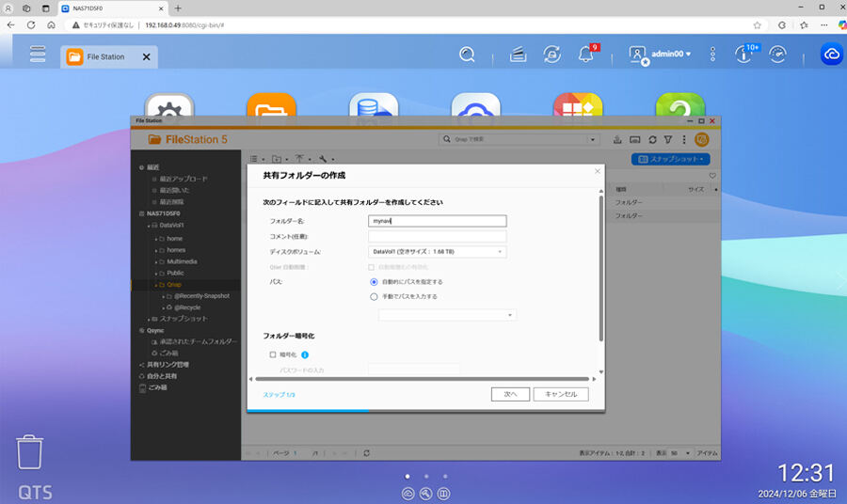Open the dashboard gauge icon
Image resolution: width=847 pixels, height=504 pixels.
[x=778, y=55]
